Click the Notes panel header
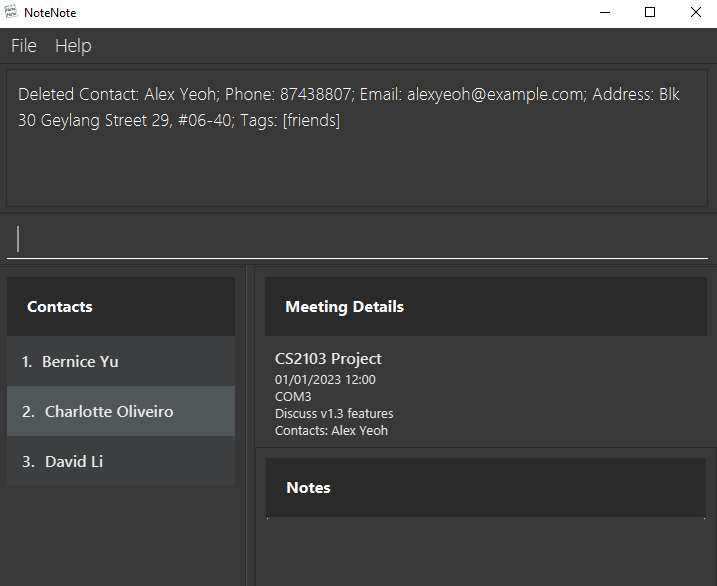This screenshot has width=717, height=586. click(486, 488)
